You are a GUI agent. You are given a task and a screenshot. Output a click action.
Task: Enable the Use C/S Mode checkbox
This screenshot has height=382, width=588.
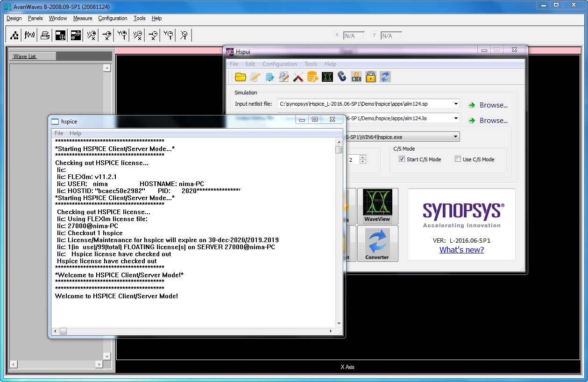[x=458, y=159]
